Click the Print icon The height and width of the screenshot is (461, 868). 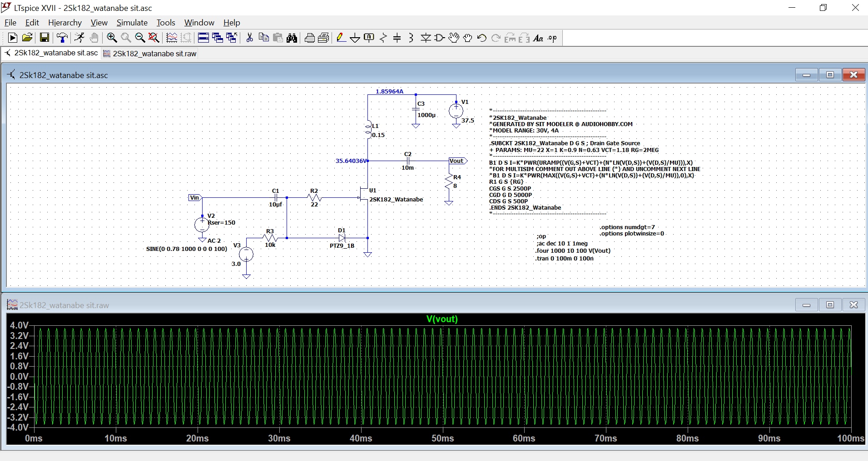point(323,38)
